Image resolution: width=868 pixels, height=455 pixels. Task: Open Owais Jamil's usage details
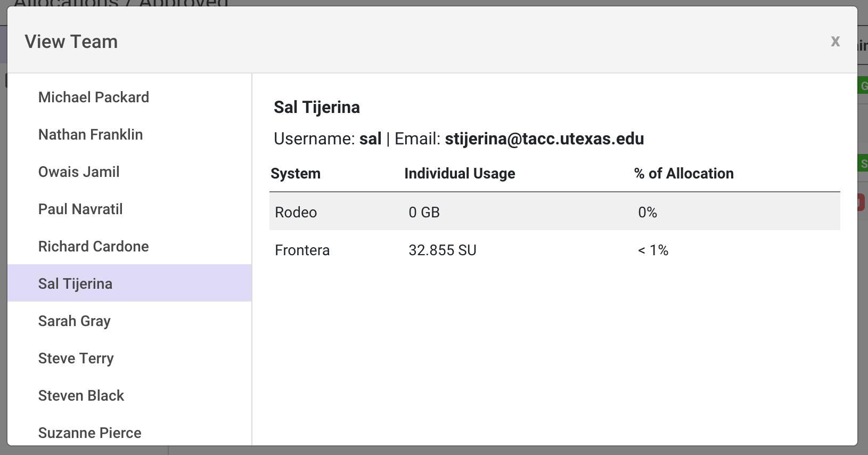pos(79,172)
